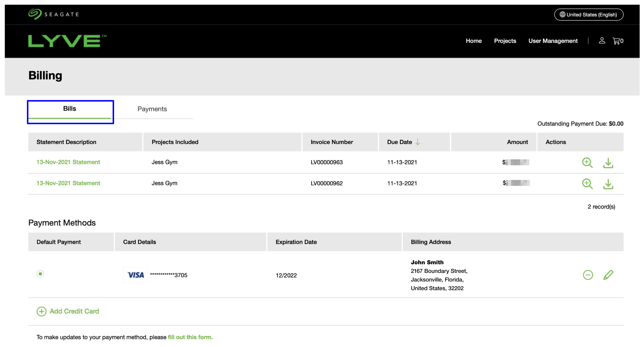
Task: Open the United States (English) language selector
Action: (x=589, y=14)
